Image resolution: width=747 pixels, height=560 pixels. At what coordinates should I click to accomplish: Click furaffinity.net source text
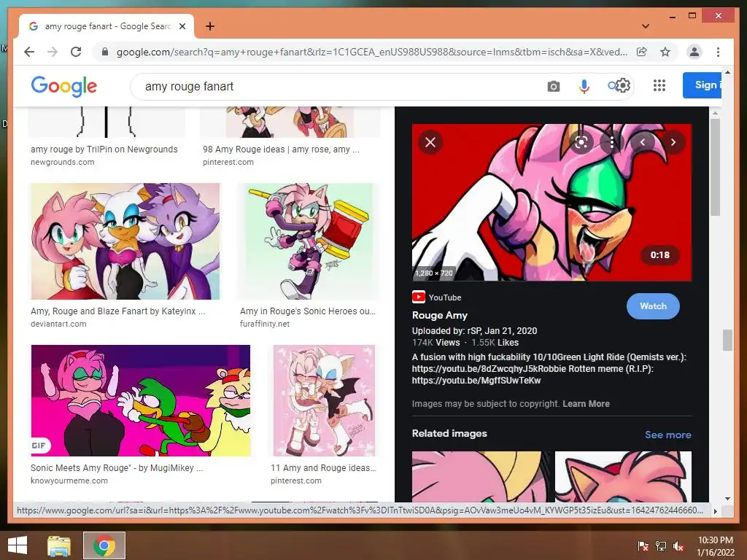tap(265, 324)
